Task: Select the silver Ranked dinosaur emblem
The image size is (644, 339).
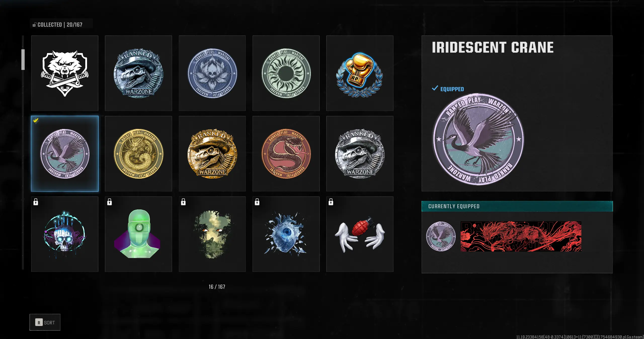Action: coord(360,154)
